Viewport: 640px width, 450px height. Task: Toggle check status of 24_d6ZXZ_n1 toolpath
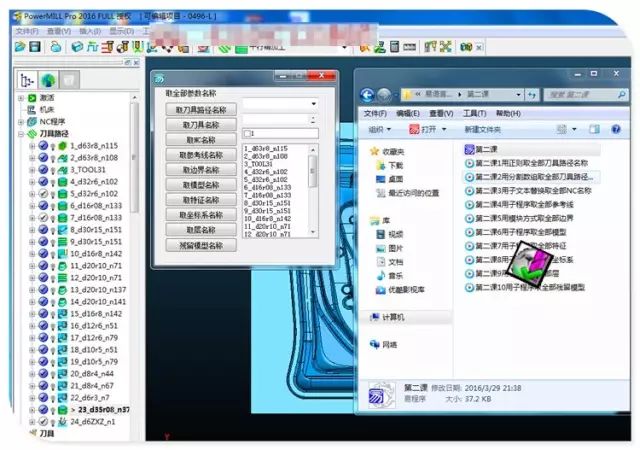(43, 421)
